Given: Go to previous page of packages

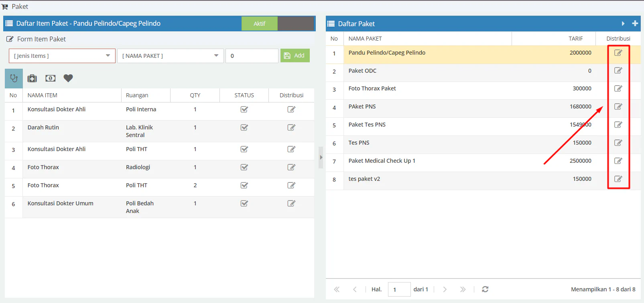Looking at the screenshot, I should tap(355, 289).
